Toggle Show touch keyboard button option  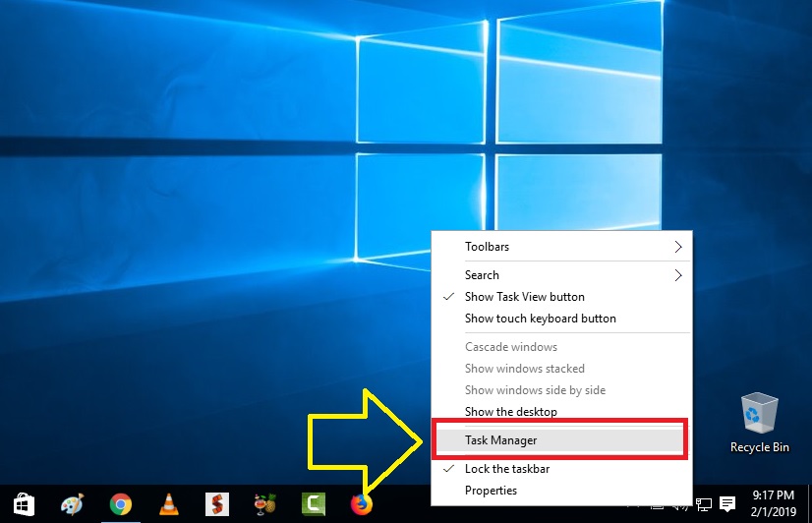[562, 319]
